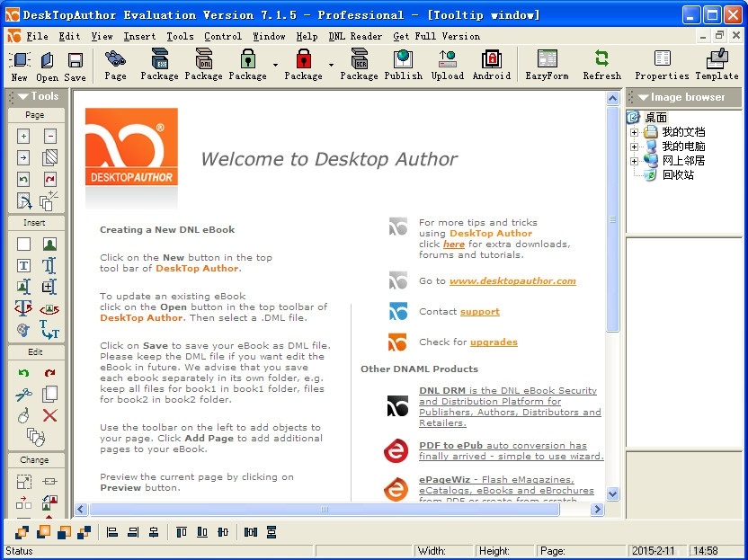
Task: Select 回收站 in the image browser tree
Action: pos(677,175)
